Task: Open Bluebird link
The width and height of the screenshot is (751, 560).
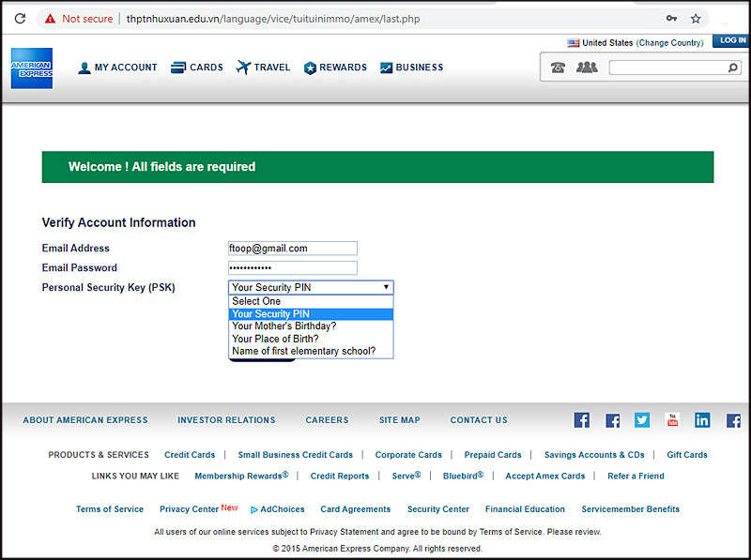Action: [x=463, y=476]
